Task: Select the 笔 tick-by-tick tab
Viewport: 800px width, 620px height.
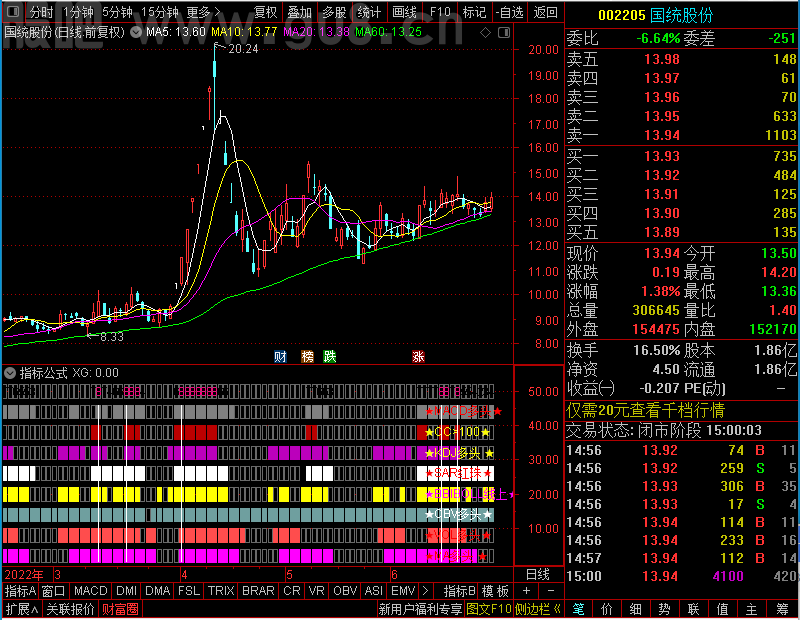Action: (578, 609)
